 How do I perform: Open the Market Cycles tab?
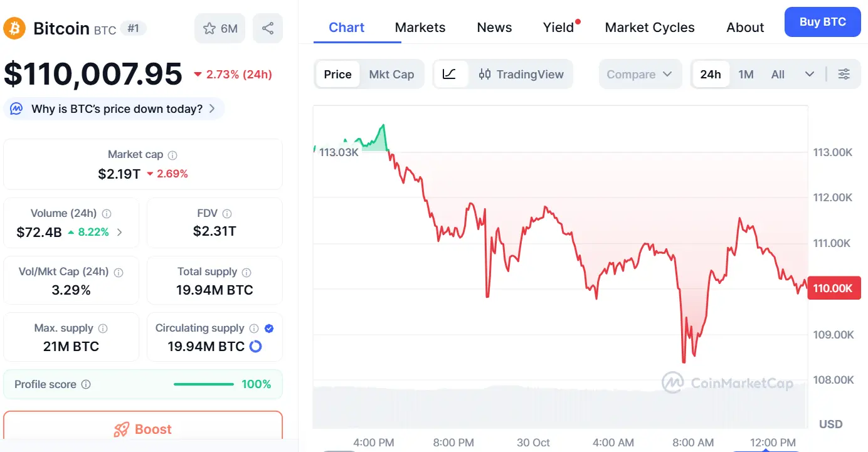tap(650, 27)
